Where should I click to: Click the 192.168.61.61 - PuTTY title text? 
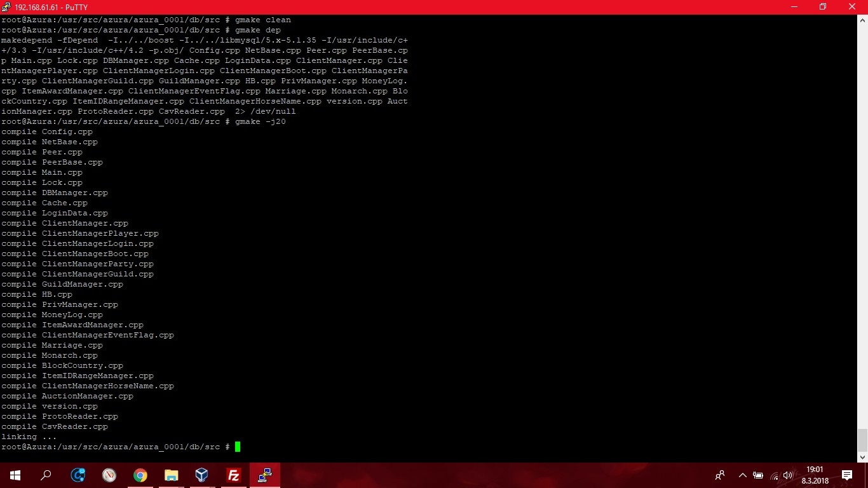(x=51, y=8)
